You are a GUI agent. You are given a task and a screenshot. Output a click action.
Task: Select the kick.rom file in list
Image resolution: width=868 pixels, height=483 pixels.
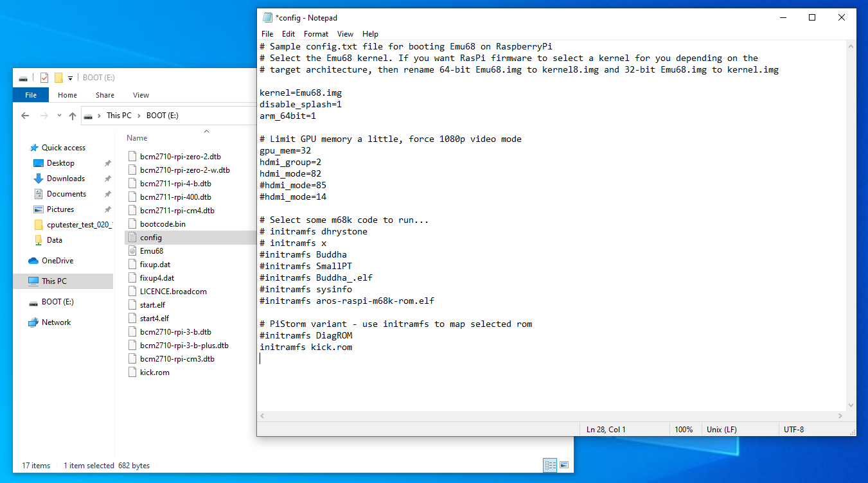click(x=154, y=373)
